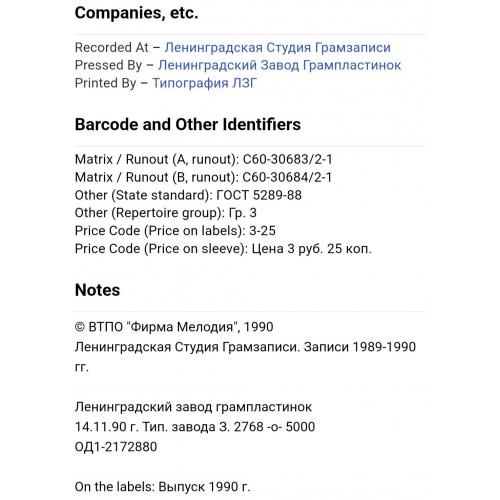
Task: Click the Recorded At label
Action: click(x=112, y=48)
